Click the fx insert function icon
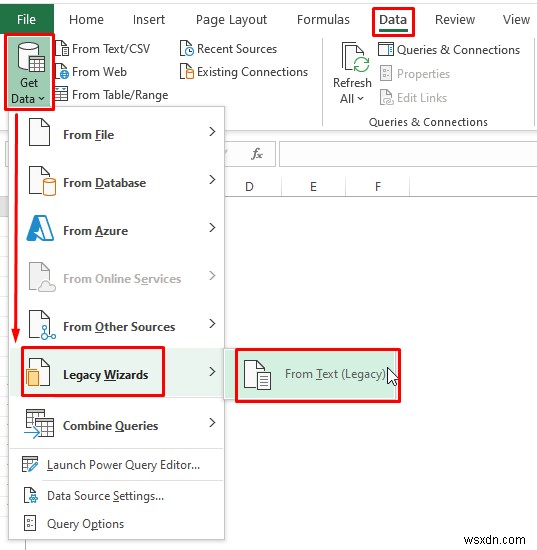This screenshot has width=537, height=550. click(x=257, y=154)
